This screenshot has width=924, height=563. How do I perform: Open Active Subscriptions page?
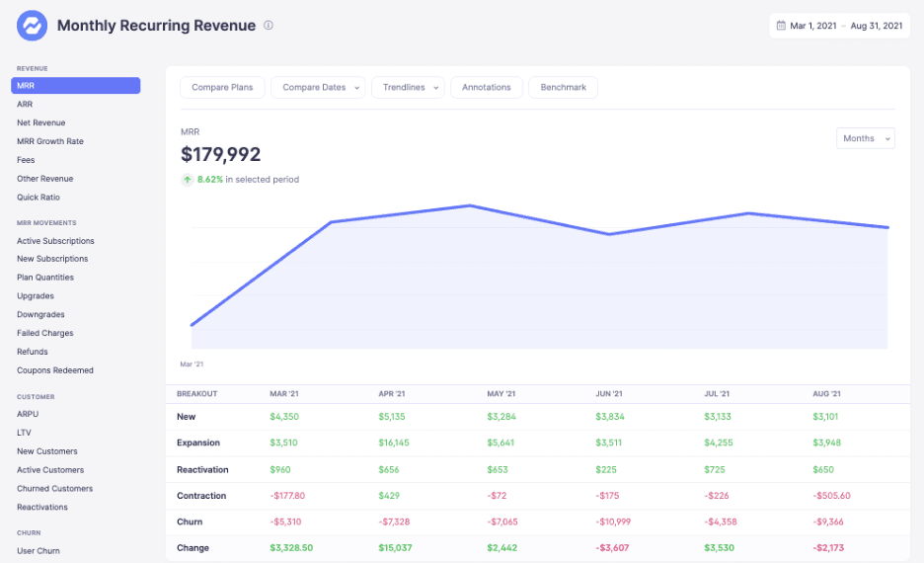pyautogui.click(x=55, y=241)
